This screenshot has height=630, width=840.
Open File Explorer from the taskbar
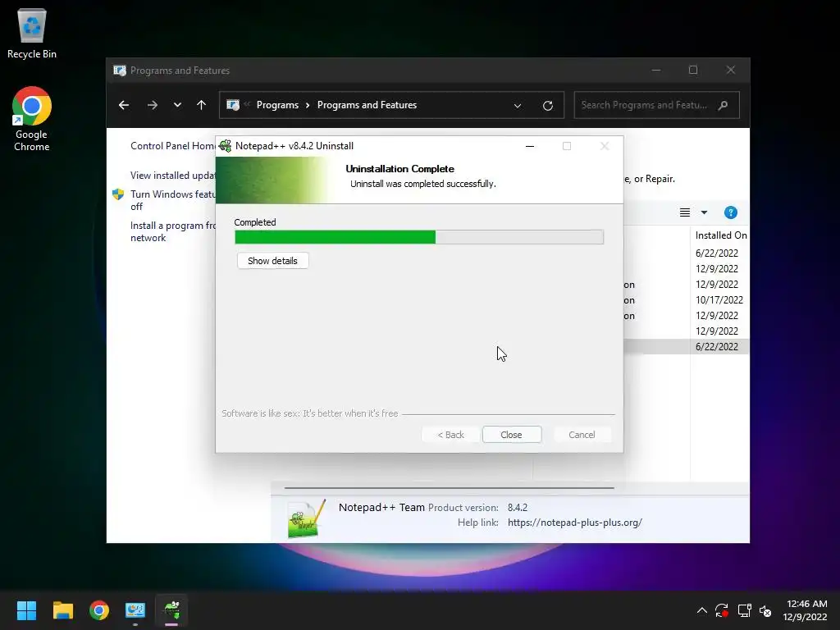click(x=62, y=610)
